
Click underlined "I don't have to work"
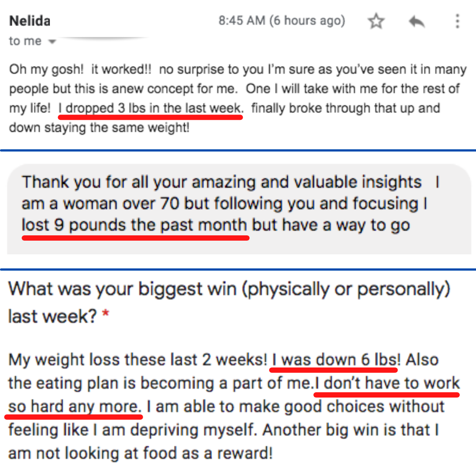pos(387,383)
